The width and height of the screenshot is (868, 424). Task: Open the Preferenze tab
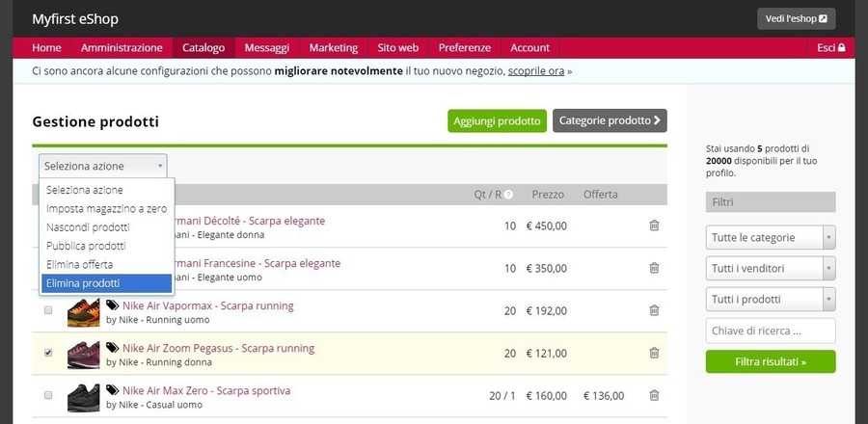tap(465, 47)
